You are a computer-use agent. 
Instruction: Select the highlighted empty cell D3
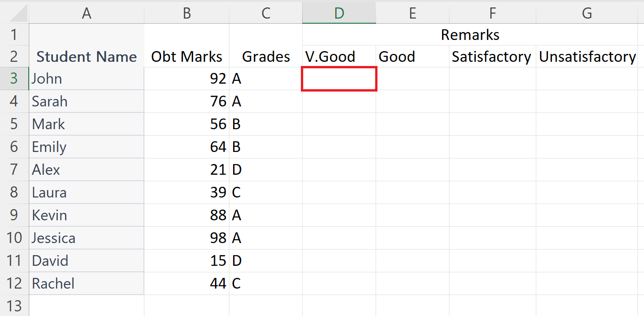pyautogui.click(x=339, y=79)
